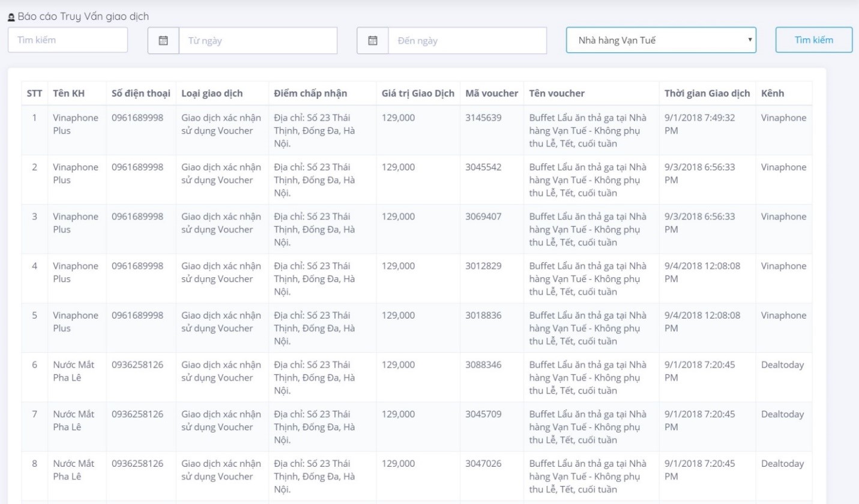Click the calendar icon beside Đến ngày

[x=373, y=41]
